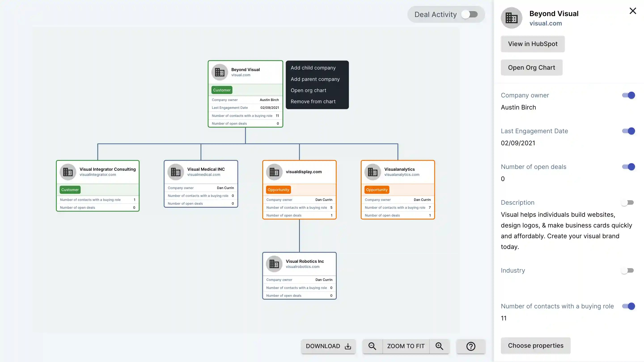The height and width of the screenshot is (362, 644).
Task: Select Add parent company from context menu
Action: (x=315, y=79)
